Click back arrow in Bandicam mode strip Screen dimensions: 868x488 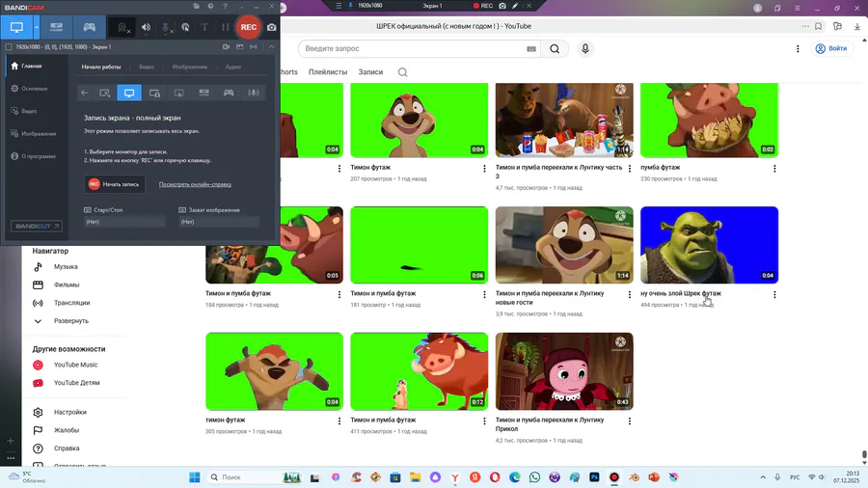pos(84,93)
